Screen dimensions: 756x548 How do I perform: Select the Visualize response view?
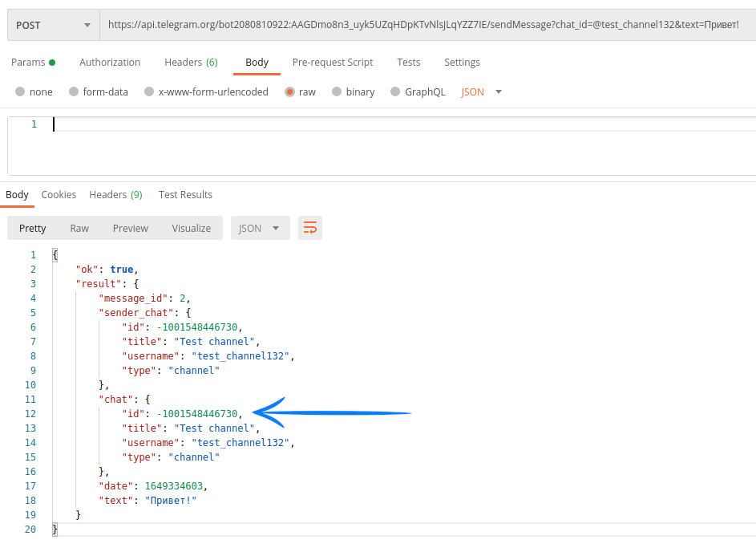click(x=192, y=228)
